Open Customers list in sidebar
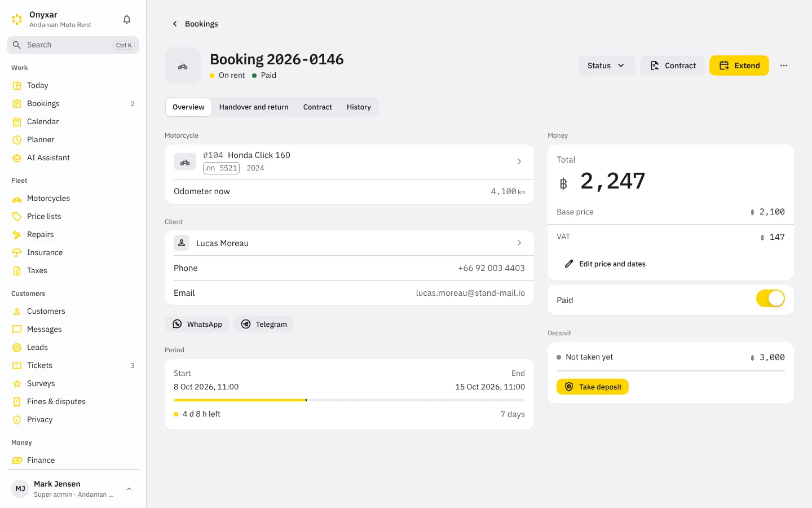This screenshot has width=812, height=508. click(73, 312)
